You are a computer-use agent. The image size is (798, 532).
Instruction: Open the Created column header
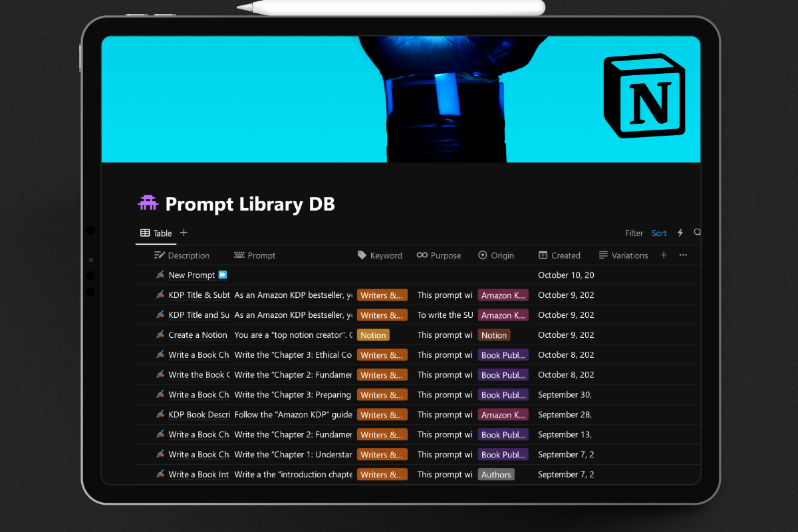(559, 255)
